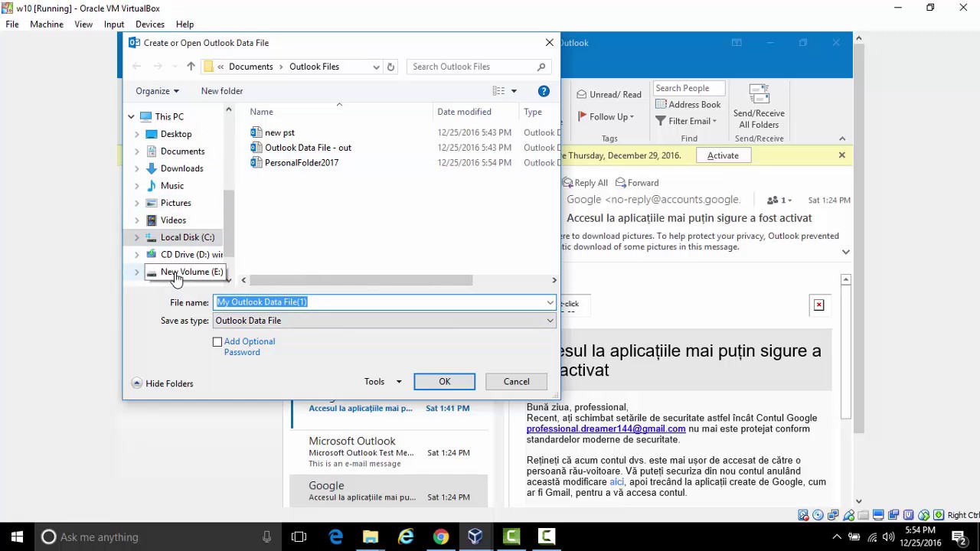Viewport: 980px width, 551px height.
Task: Click Activate button in Outlook banner
Action: click(723, 155)
